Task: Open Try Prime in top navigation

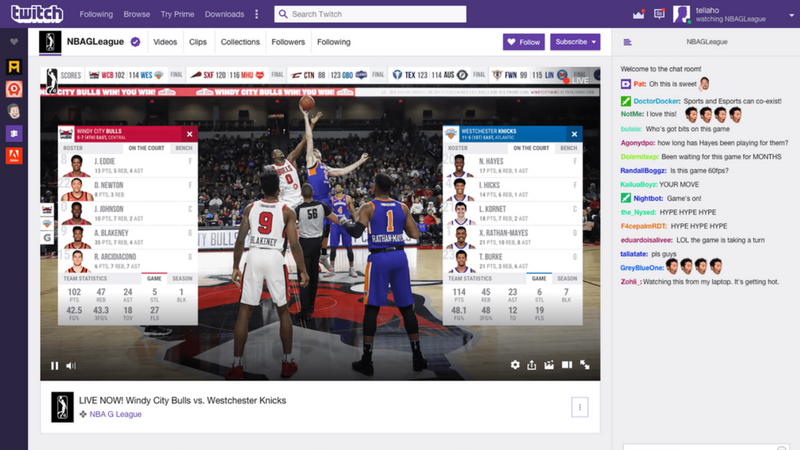Action: pyautogui.click(x=177, y=14)
